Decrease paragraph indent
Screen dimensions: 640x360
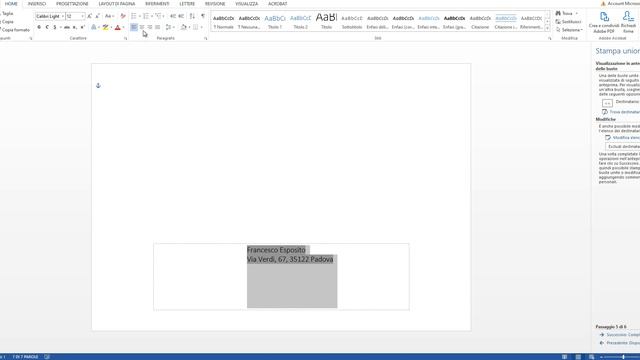(173, 16)
